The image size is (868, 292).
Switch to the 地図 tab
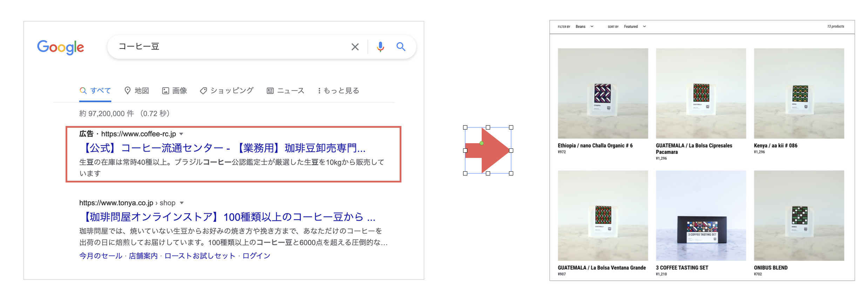137,91
